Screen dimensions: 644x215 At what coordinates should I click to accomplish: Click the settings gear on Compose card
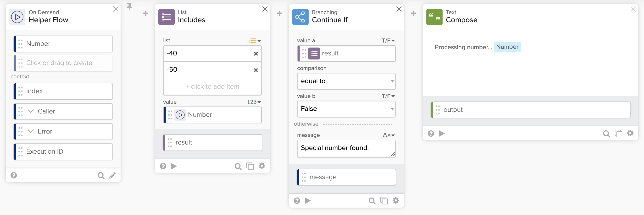(x=630, y=133)
